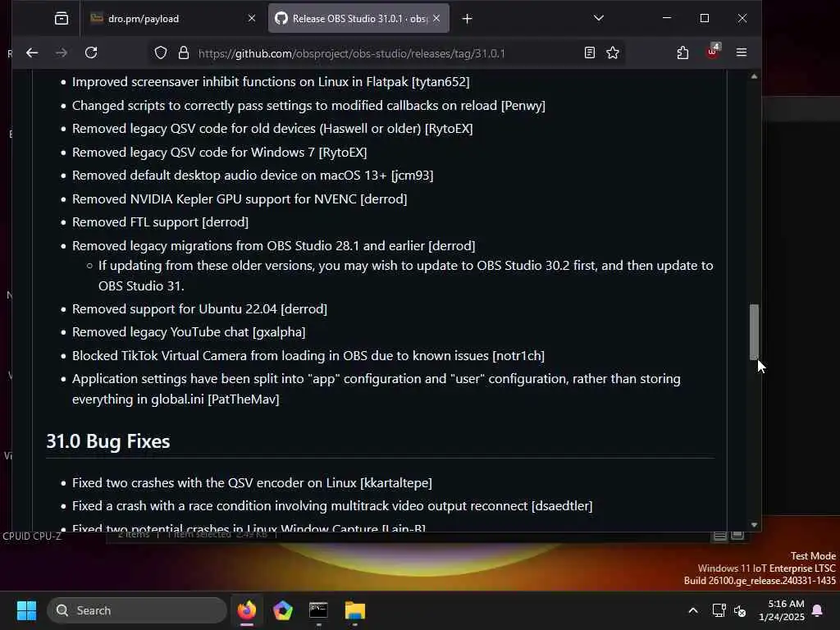Click 'Fixed a crash with a race condition' line
This screenshot has width=840, height=630.
(332, 505)
